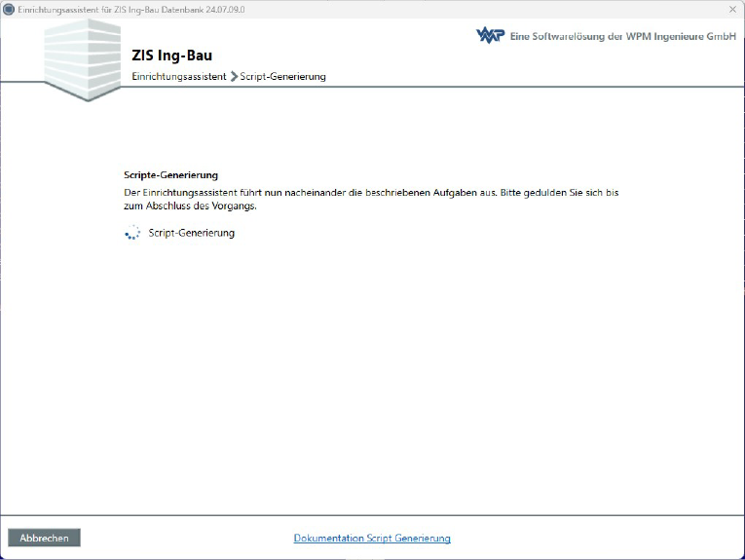The image size is (745, 560).
Task: Close the Einrichtungsassistent window
Action: (732, 9)
